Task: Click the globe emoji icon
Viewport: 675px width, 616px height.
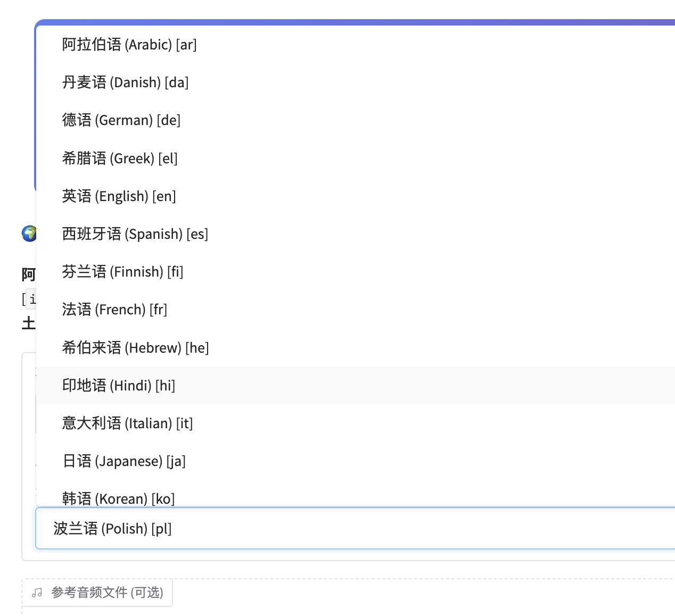Action: coord(29,234)
